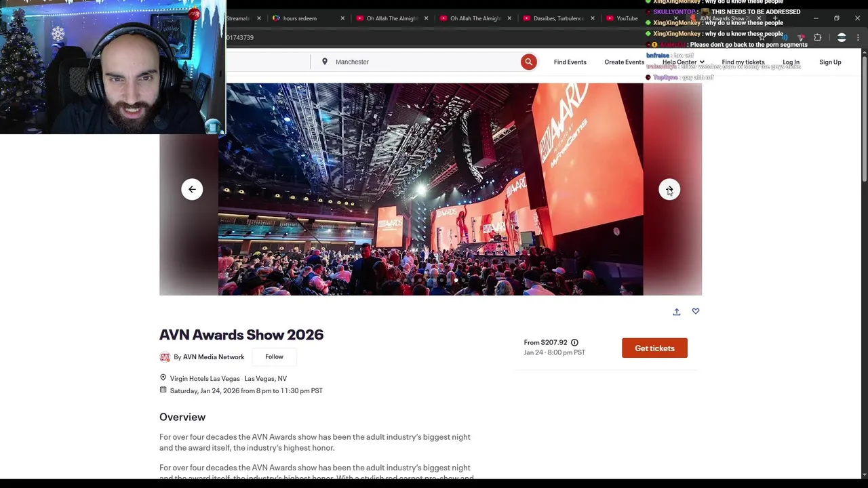This screenshot has height=488, width=868.
Task: Go to the previous carousel image
Action: [x=192, y=189]
